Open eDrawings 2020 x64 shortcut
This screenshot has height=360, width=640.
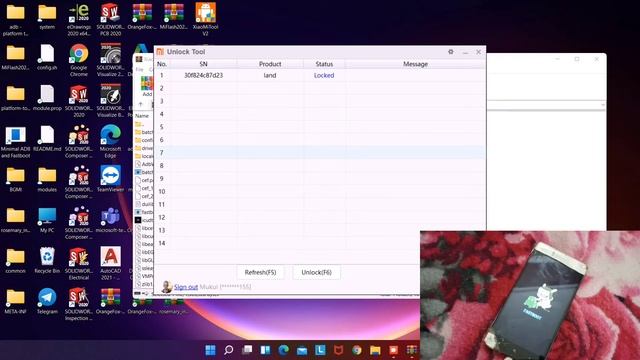(79, 19)
